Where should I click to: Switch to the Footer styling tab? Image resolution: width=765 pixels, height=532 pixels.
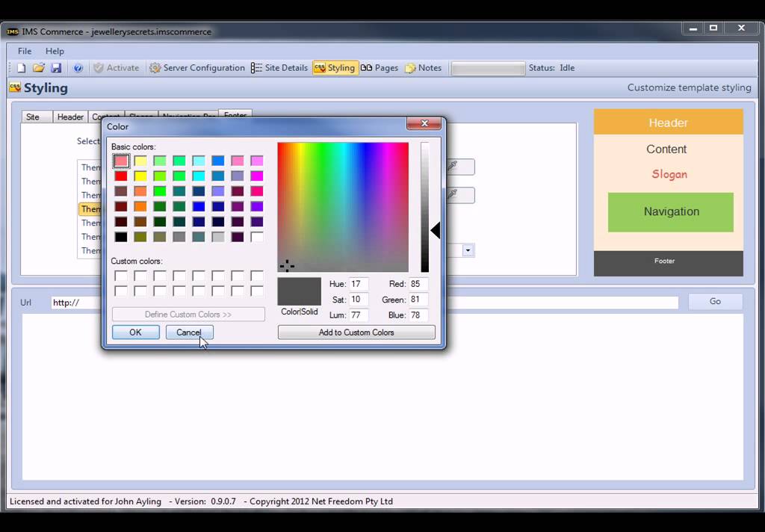click(235, 114)
